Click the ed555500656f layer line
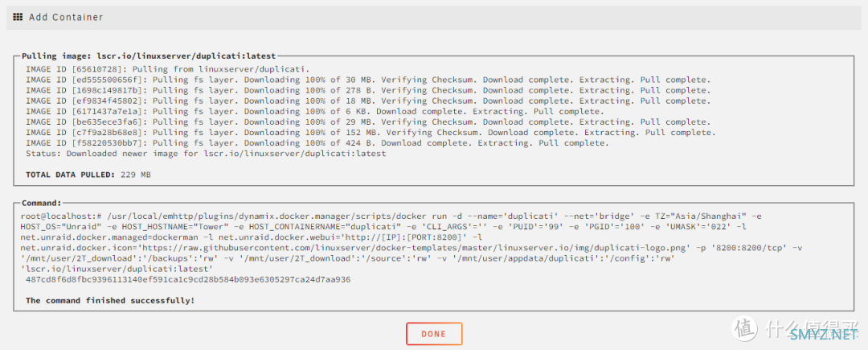Screen dimensions: 868x350 click(367, 80)
